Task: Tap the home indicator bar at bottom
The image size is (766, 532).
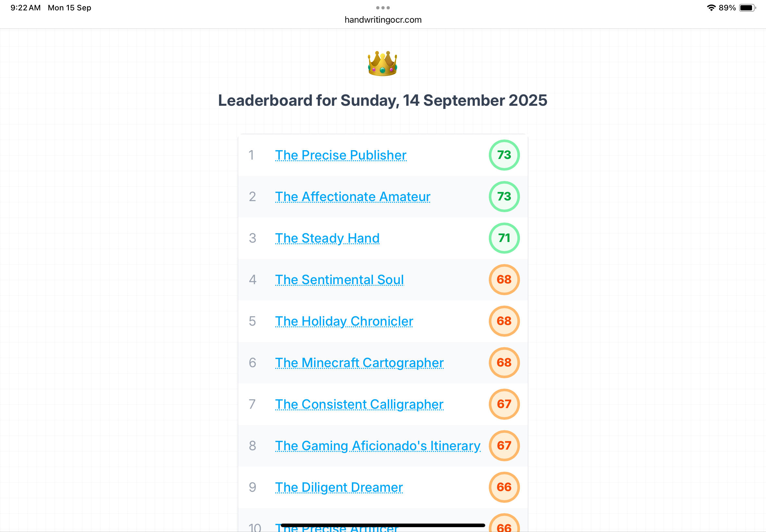Action: click(383, 525)
